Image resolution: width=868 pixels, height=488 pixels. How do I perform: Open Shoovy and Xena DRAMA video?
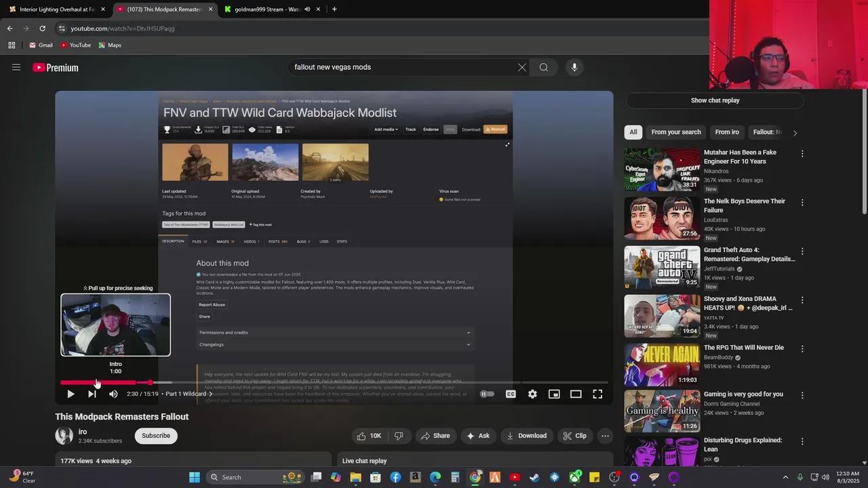pos(748,303)
